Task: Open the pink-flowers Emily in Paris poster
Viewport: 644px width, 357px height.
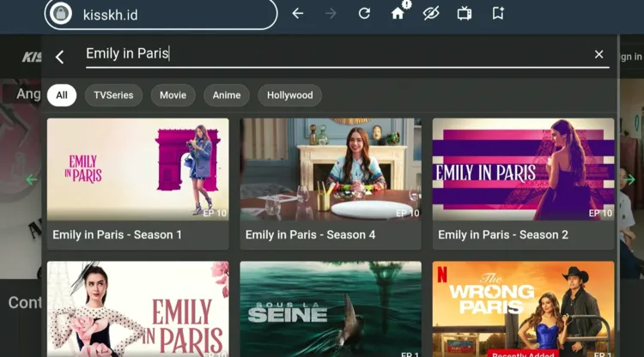Action: pyautogui.click(x=138, y=309)
